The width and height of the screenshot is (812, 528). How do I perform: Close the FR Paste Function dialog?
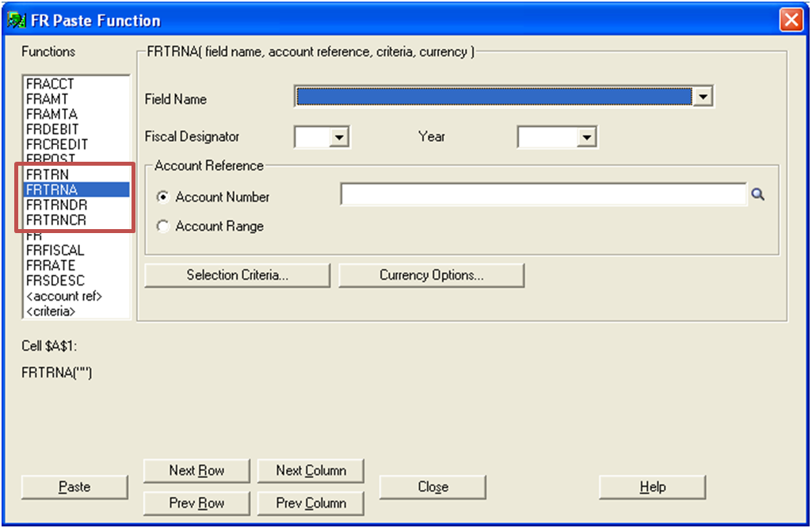point(791,20)
